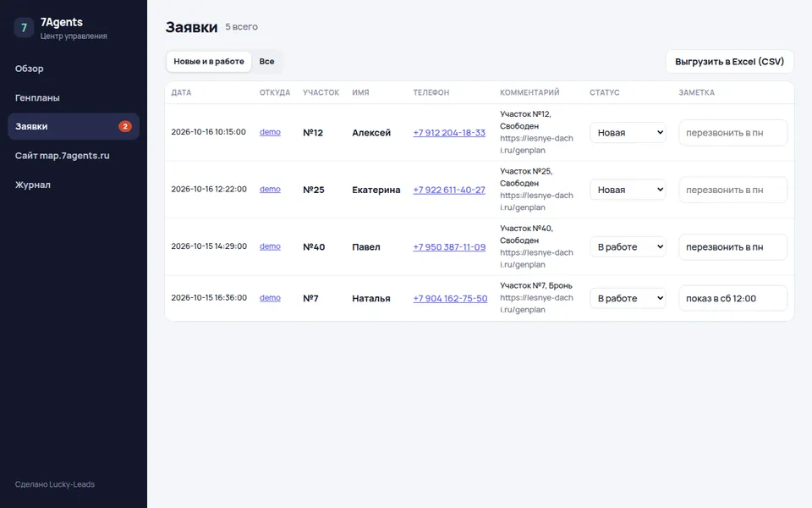This screenshot has height=508, width=812.
Task: Click Выгрузить в Excel (CSV) button
Action: point(730,61)
